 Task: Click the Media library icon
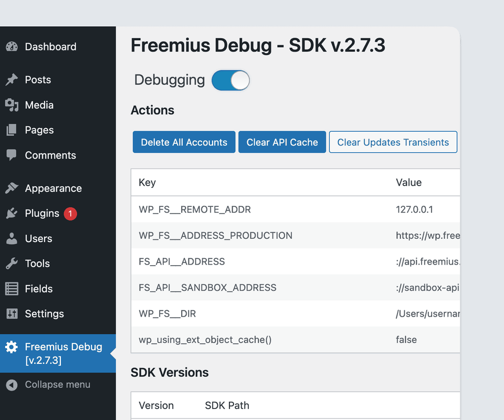click(12, 105)
